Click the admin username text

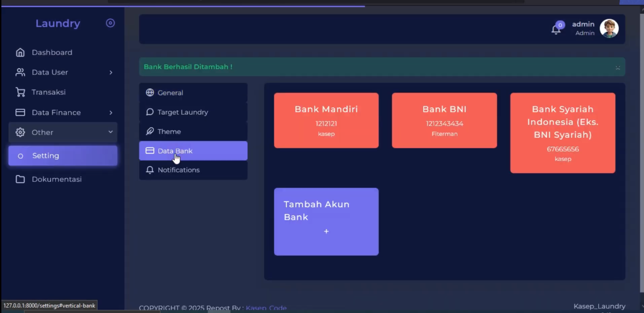583,24
